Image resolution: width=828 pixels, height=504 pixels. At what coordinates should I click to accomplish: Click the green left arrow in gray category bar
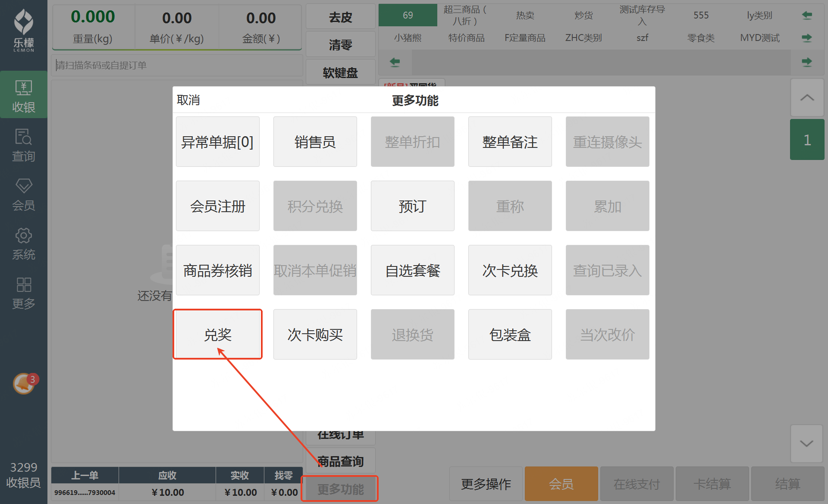click(x=395, y=62)
